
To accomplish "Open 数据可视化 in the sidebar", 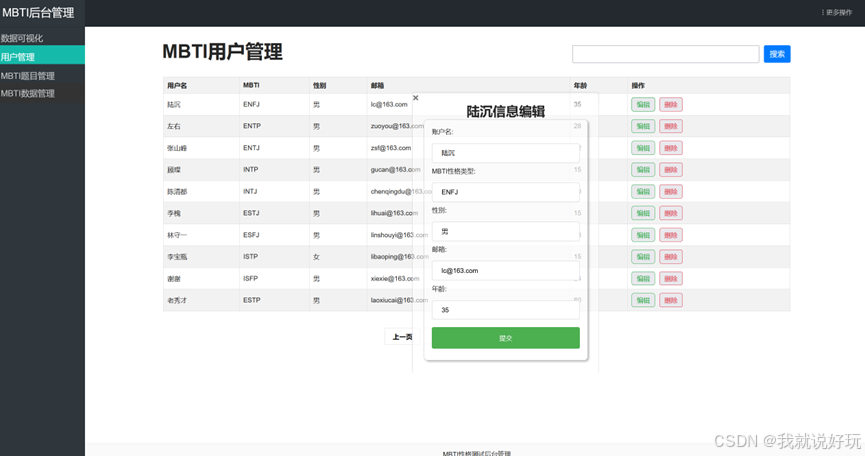I will (42, 38).
